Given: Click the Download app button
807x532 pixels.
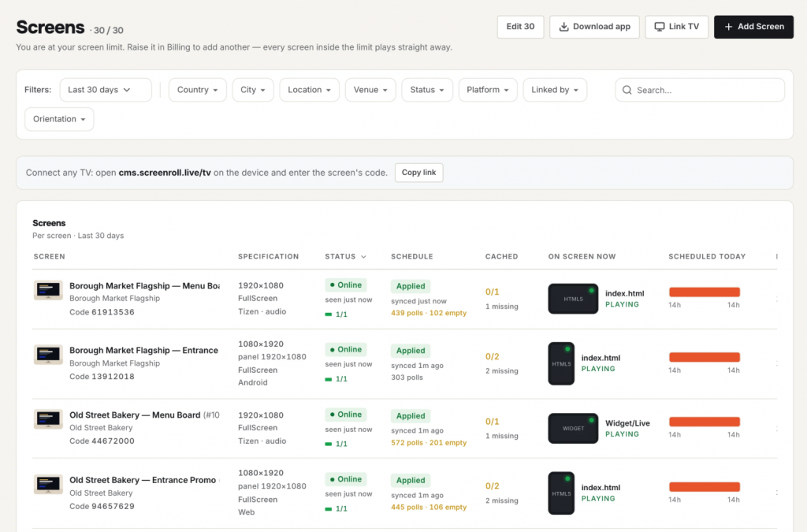Looking at the screenshot, I should click(594, 27).
